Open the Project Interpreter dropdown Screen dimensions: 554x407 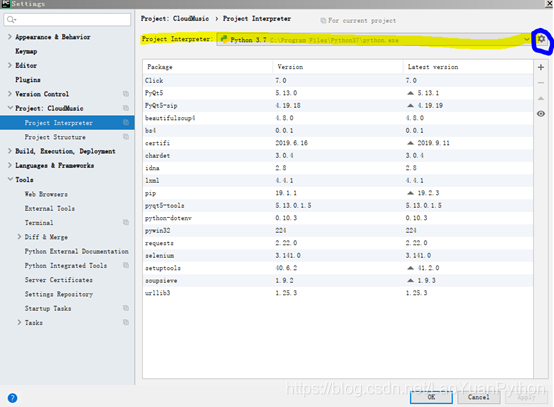(374, 40)
